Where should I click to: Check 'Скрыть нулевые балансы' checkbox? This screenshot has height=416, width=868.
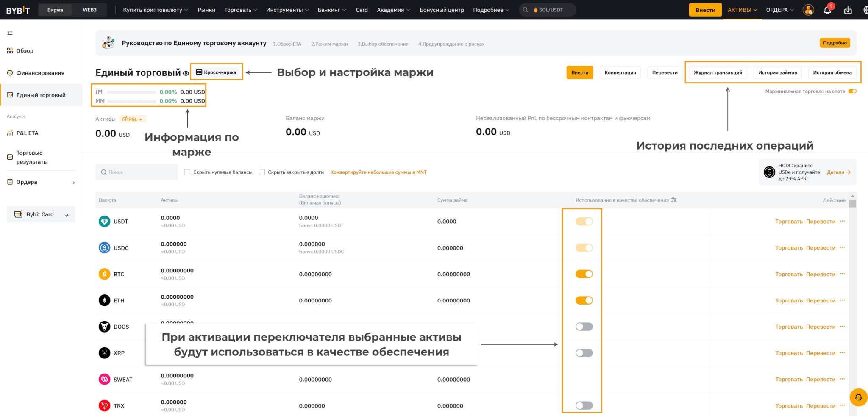coord(187,172)
